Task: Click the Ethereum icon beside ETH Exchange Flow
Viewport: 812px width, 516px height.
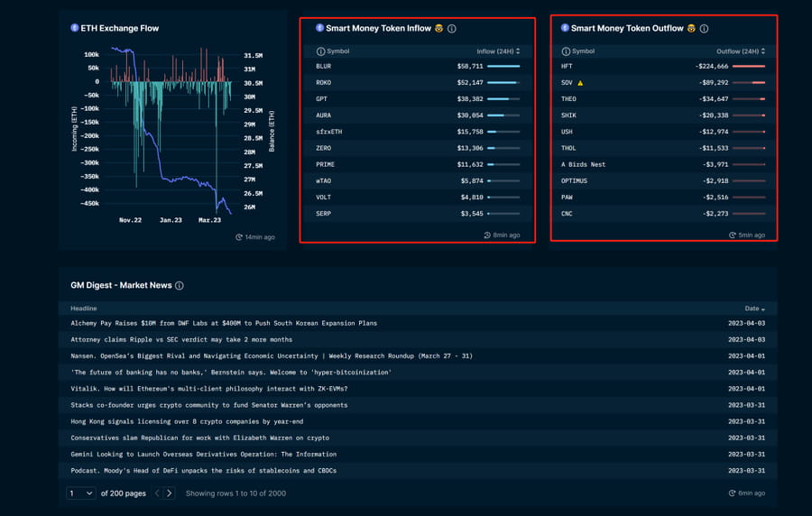Action: click(75, 27)
